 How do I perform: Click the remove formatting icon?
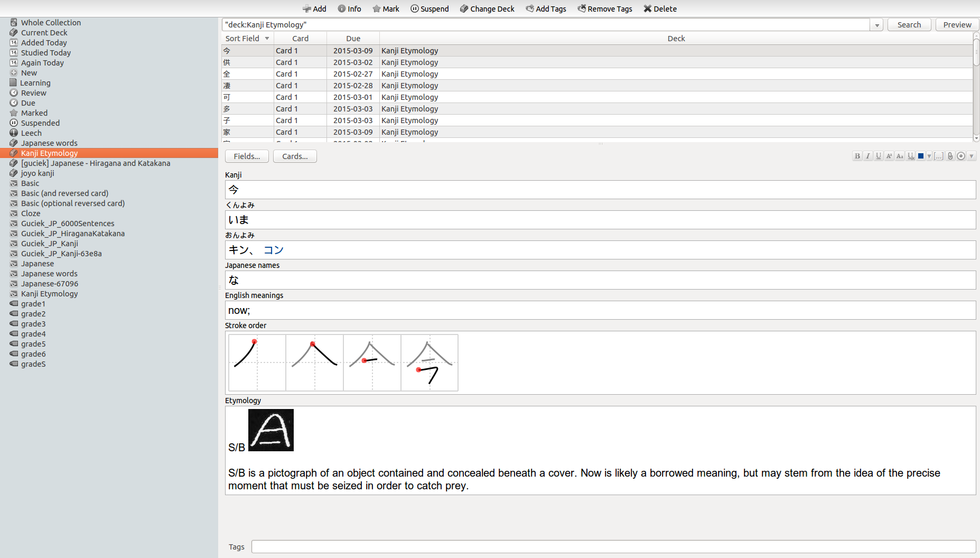[x=911, y=156]
